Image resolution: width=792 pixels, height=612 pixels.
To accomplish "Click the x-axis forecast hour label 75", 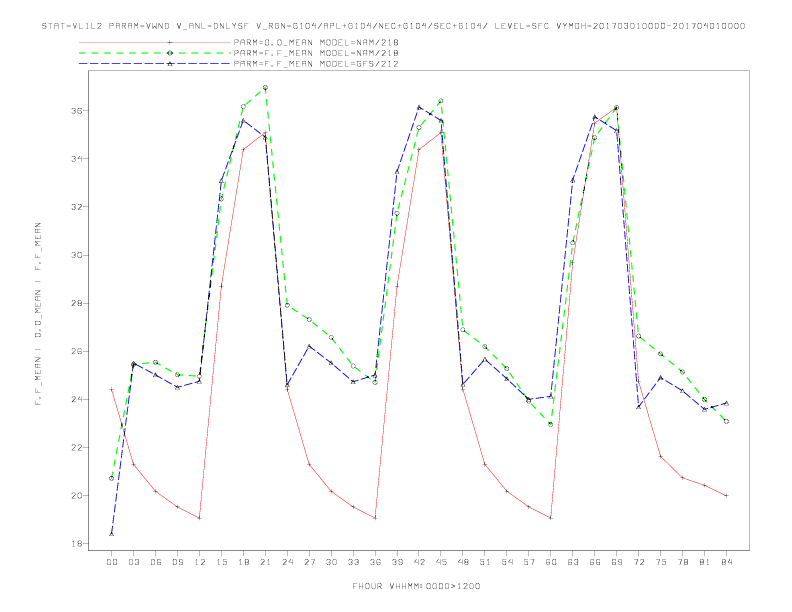I will pyautogui.click(x=661, y=562).
